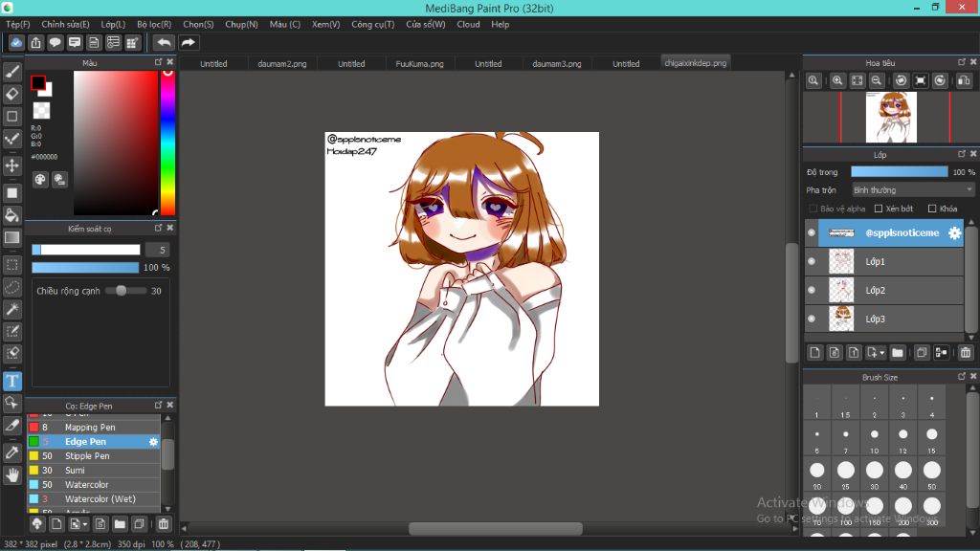Toggle the Bảo vệ alpha checkbox
The height and width of the screenshot is (551, 980).
(813, 209)
